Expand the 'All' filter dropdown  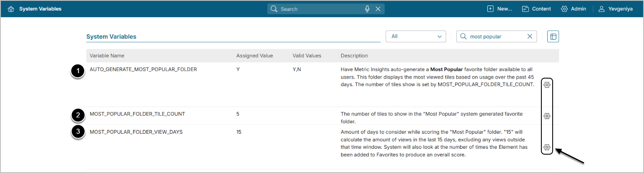[416, 36]
